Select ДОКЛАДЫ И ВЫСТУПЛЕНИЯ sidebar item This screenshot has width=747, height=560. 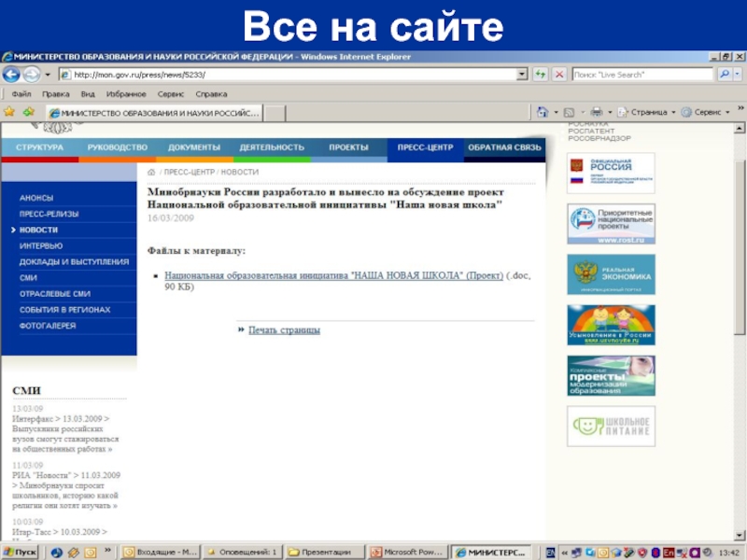point(75,262)
